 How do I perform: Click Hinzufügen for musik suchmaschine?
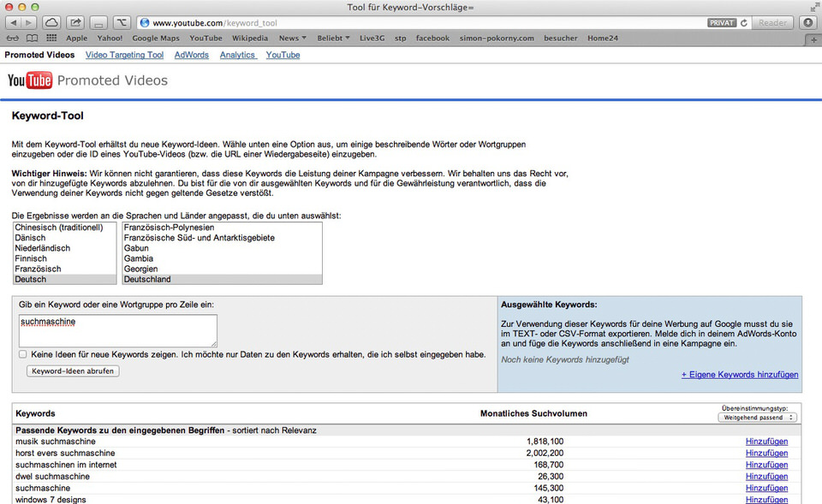pos(766,442)
